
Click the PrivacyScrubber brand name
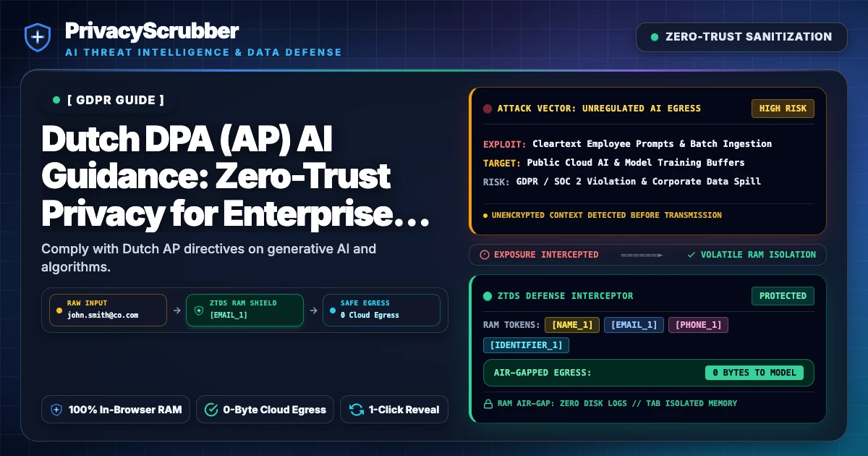151,30
